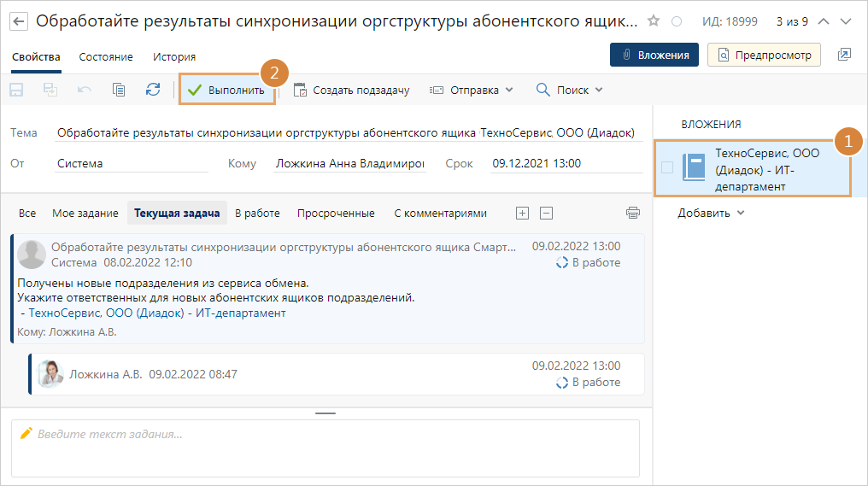868x486 pixels.
Task: Click the task text input field
Action: (x=325, y=448)
